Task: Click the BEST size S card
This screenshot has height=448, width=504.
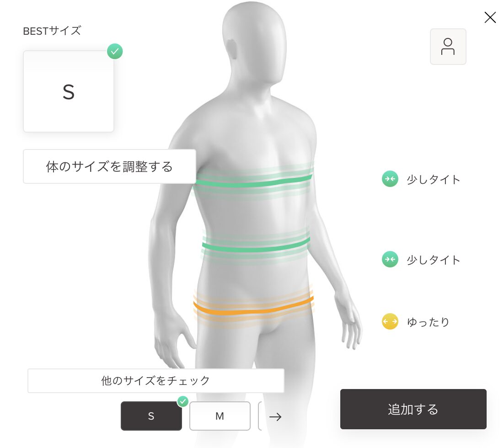Action: [69, 91]
